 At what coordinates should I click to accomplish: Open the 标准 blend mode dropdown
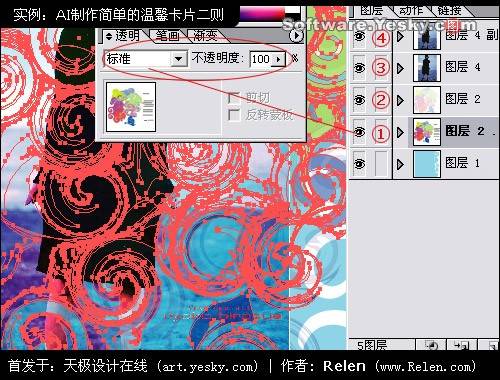[x=179, y=59]
